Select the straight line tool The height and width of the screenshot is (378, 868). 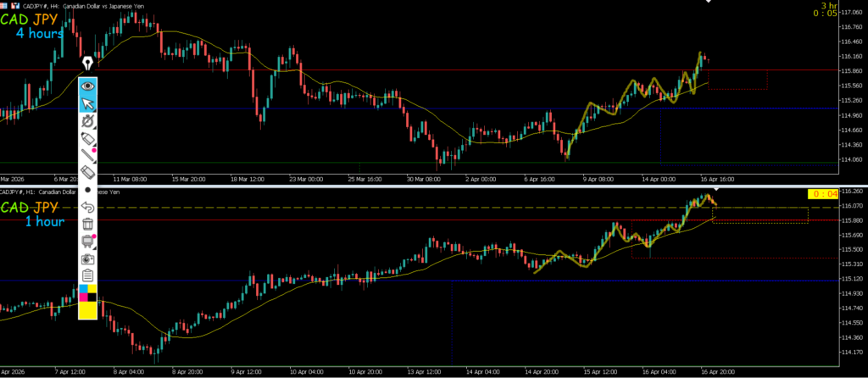click(x=88, y=155)
